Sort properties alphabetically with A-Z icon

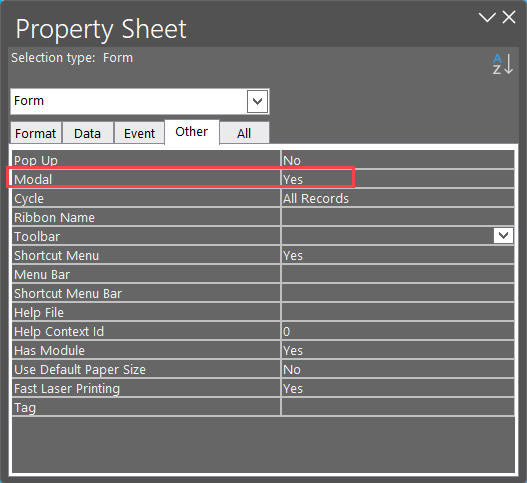(503, 64)
